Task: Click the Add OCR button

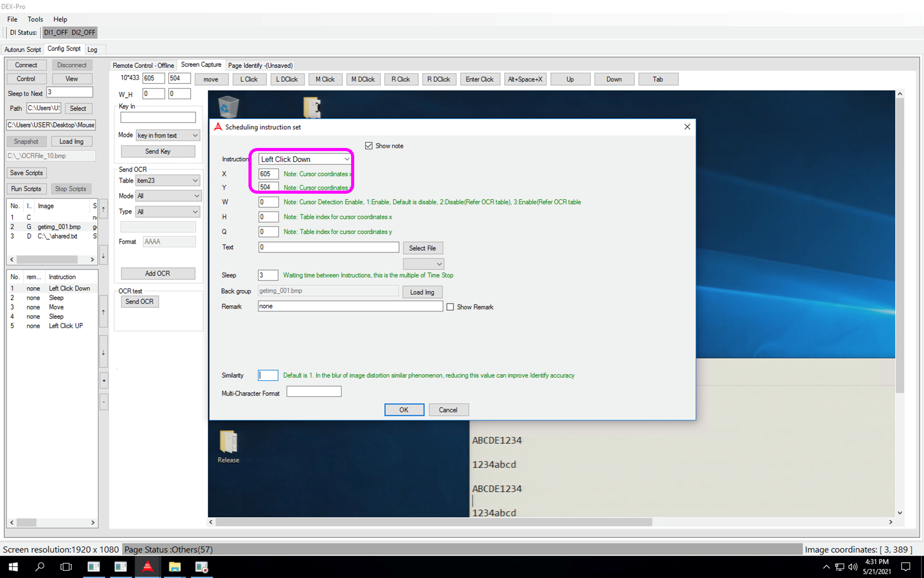Action: tap(158, 273)
